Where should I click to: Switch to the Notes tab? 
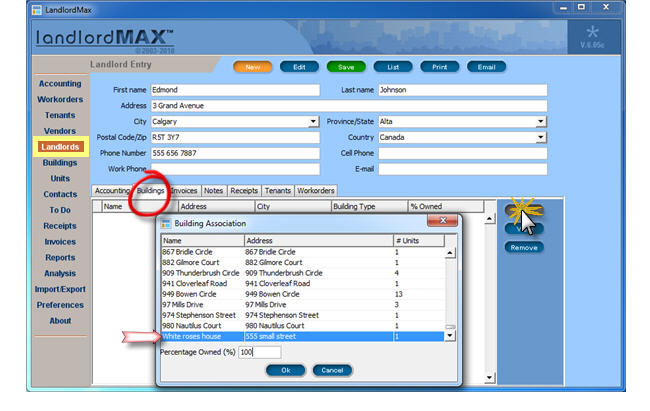coord(213,191)
